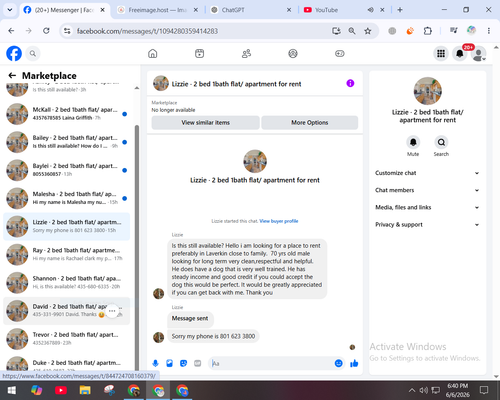
Task: Open the Reels video icon
Action: (x=199, y=53)
